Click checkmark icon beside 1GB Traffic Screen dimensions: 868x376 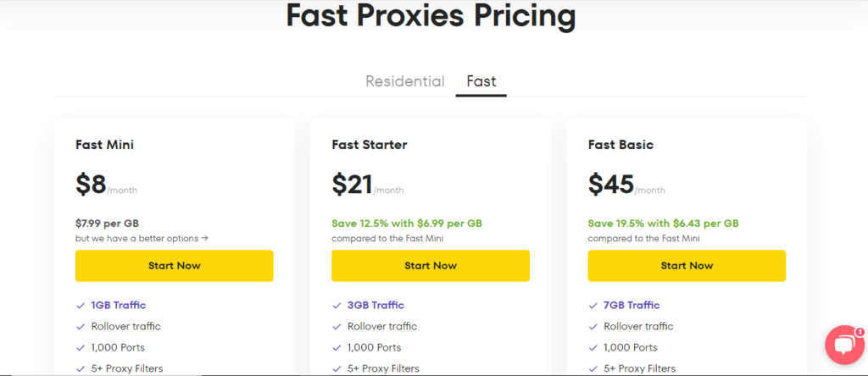point(81,306)
